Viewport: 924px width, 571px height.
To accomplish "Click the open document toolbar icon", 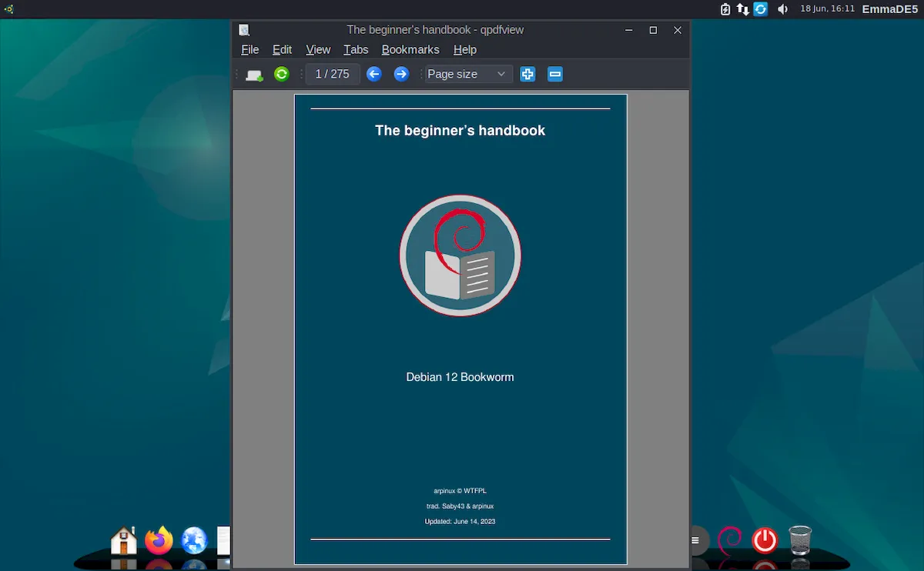I will point(254,74).
